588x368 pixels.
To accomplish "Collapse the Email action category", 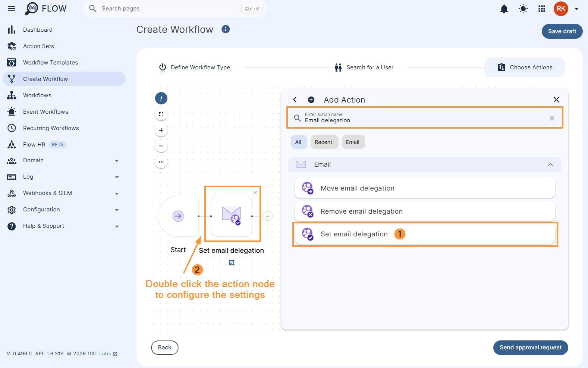I will [x=550, y=164].
